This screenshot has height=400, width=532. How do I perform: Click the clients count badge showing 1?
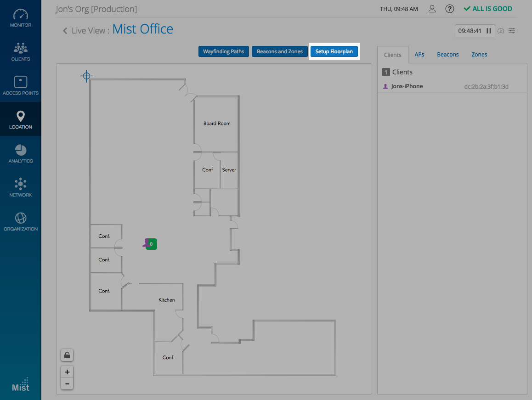point(386,72)
